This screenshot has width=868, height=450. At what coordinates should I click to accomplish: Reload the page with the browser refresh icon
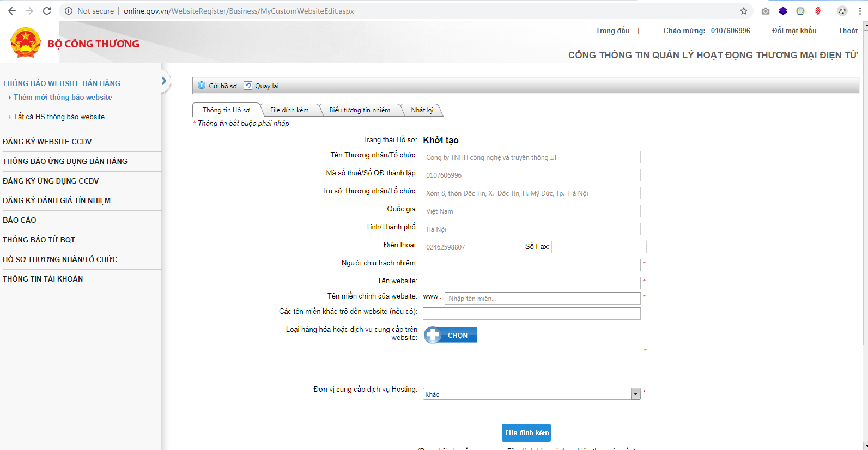[x=47, y=11]
